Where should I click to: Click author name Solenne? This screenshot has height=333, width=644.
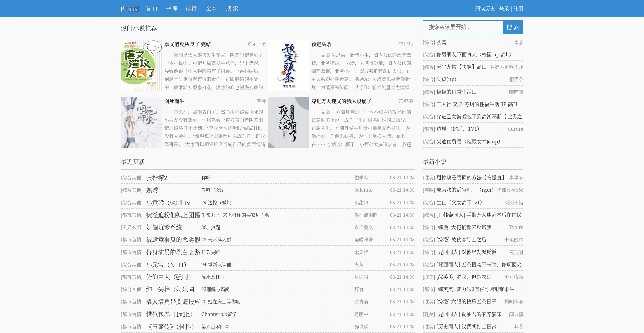363,190
